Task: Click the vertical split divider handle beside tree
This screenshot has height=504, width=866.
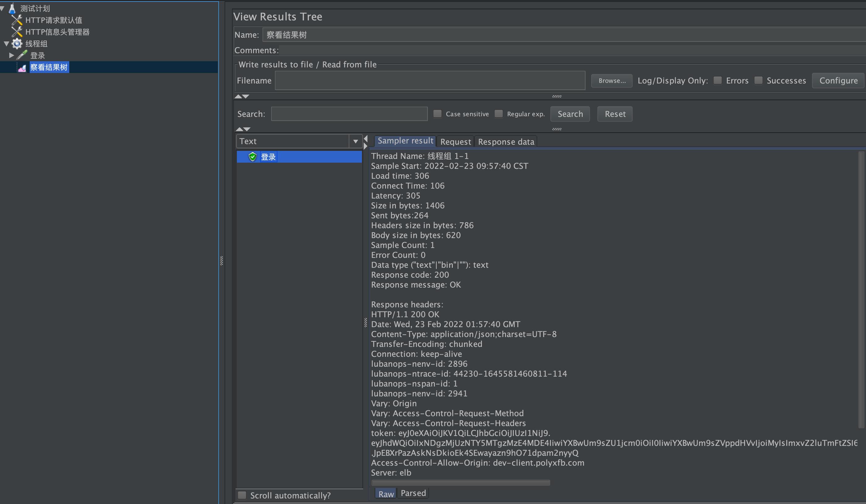Action: pyautogui.click(x=221, y=261)
